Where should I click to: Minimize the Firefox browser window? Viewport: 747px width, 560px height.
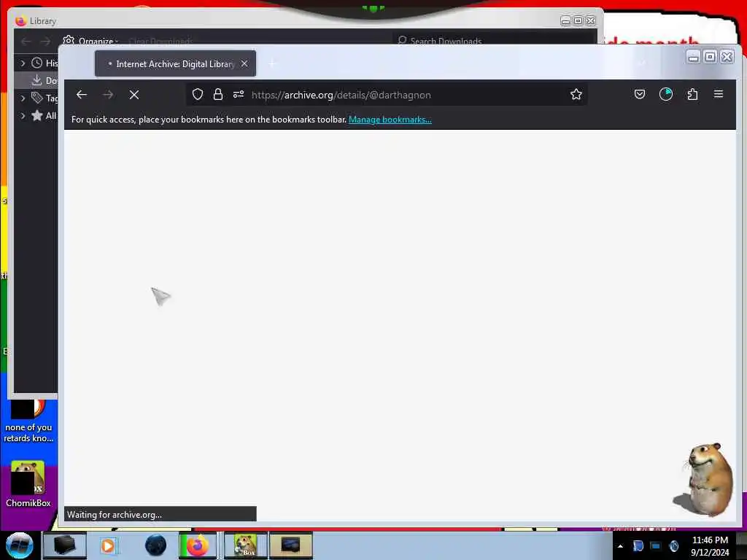point(693,57)
